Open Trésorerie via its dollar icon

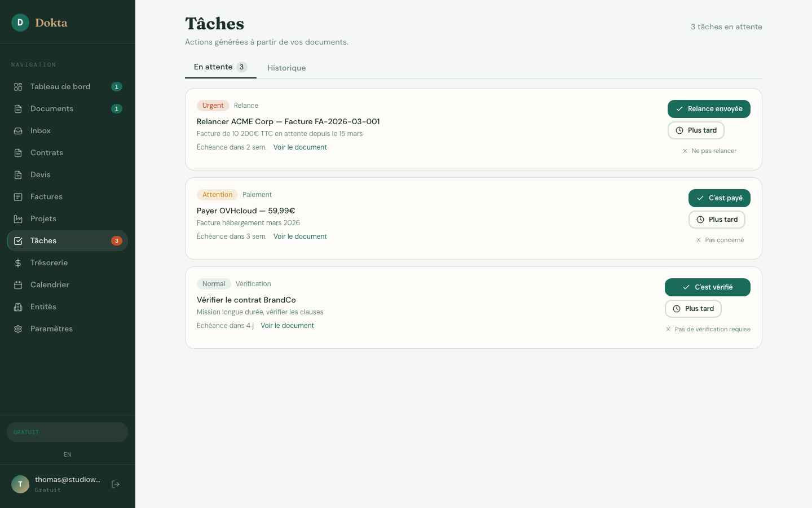18,263
